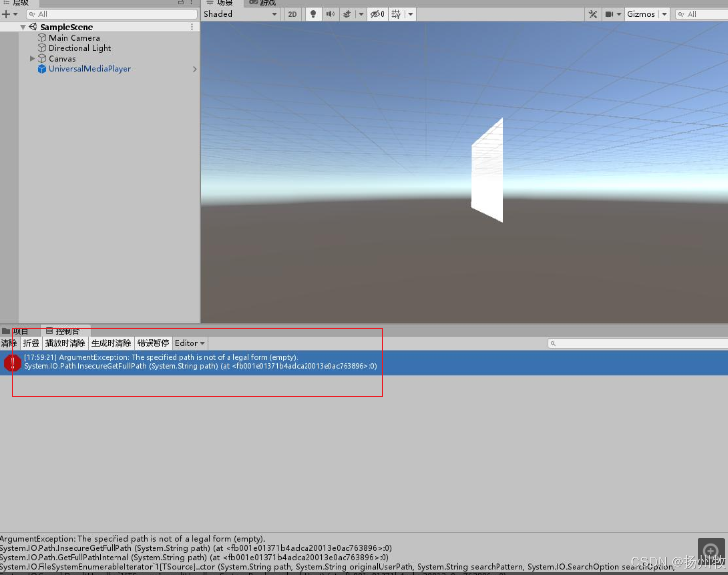Viewport: 728px width, 575px height.
Task: Click the red error icon in Console
Action: pos(12,363)
